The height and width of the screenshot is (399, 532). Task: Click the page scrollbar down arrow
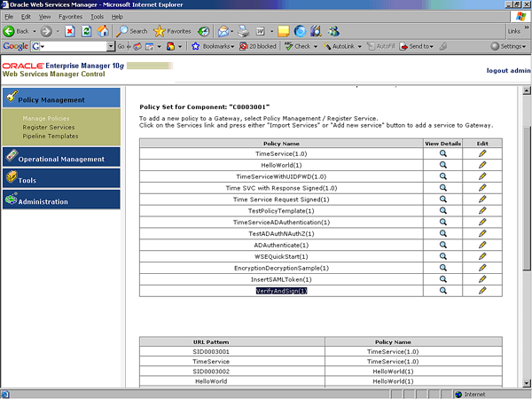coord(527,383)
